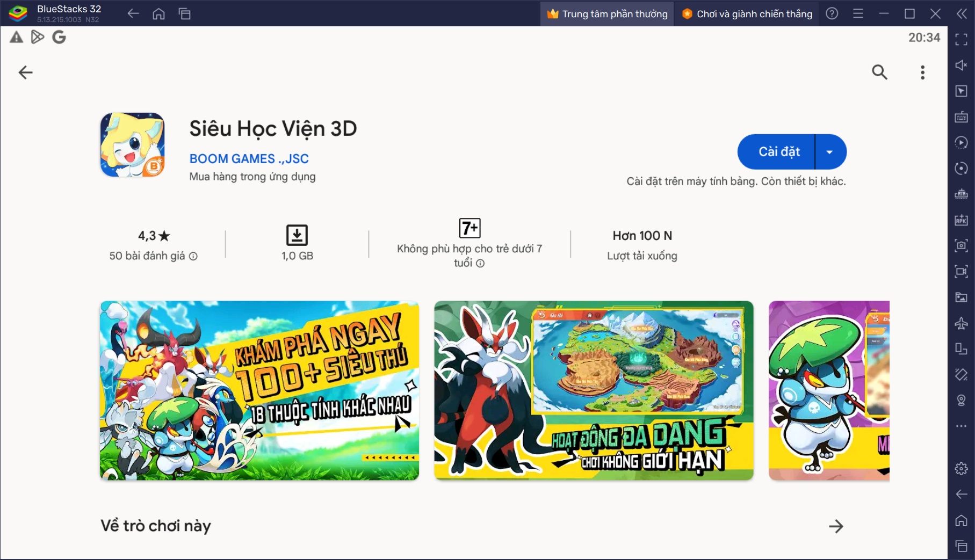This screenshot has height=560, width=975.
Task: Open the 100+ Siêu Thú screenshot
Action: [x=259, y=390]
